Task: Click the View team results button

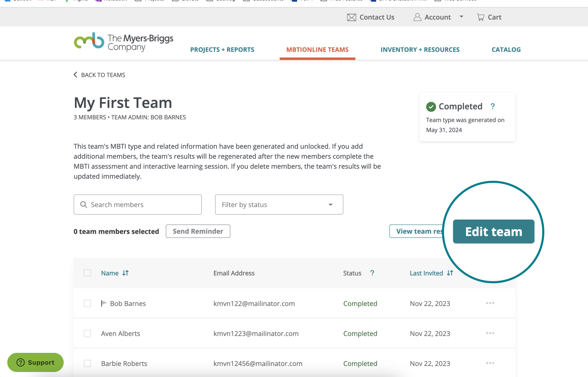Action: (417, 231)
